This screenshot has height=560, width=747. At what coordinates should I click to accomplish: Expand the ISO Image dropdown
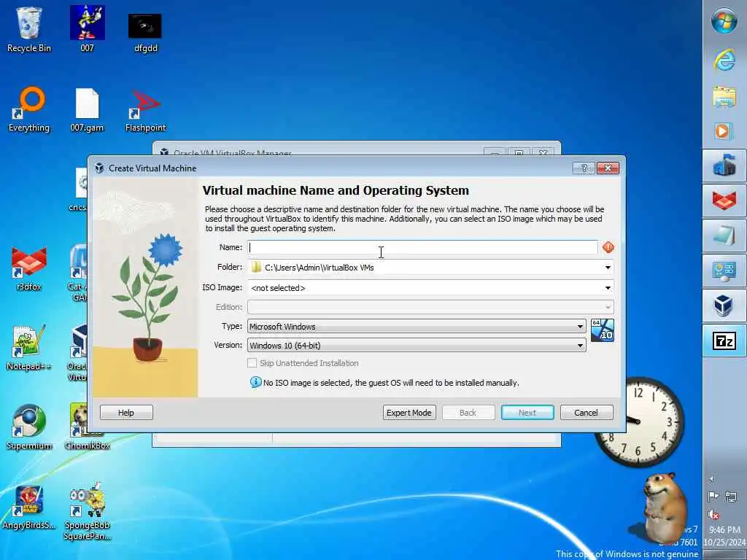(608, 287)
